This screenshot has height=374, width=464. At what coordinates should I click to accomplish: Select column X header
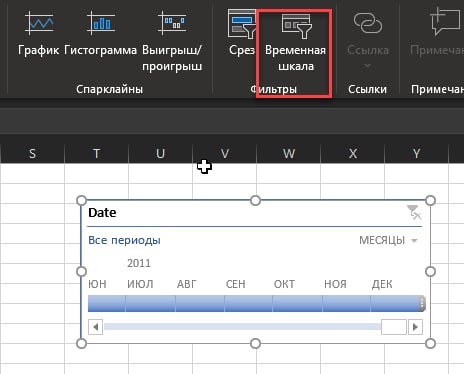pyautogui.click(x=352, y=154)
